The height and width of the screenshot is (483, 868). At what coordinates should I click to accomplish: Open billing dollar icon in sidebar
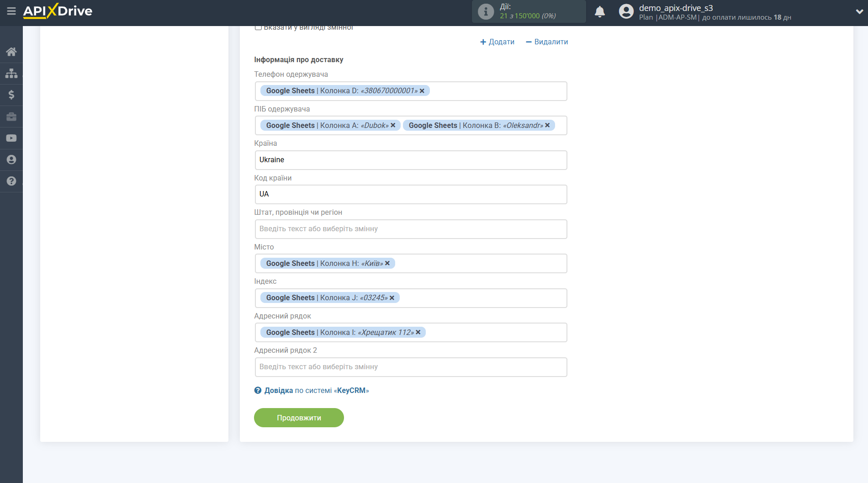click(11, 95)
